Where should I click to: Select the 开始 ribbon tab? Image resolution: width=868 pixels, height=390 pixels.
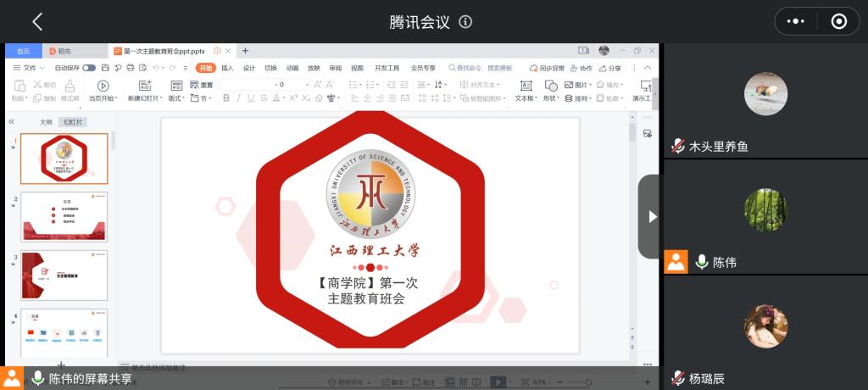click(x=205, y=68)
